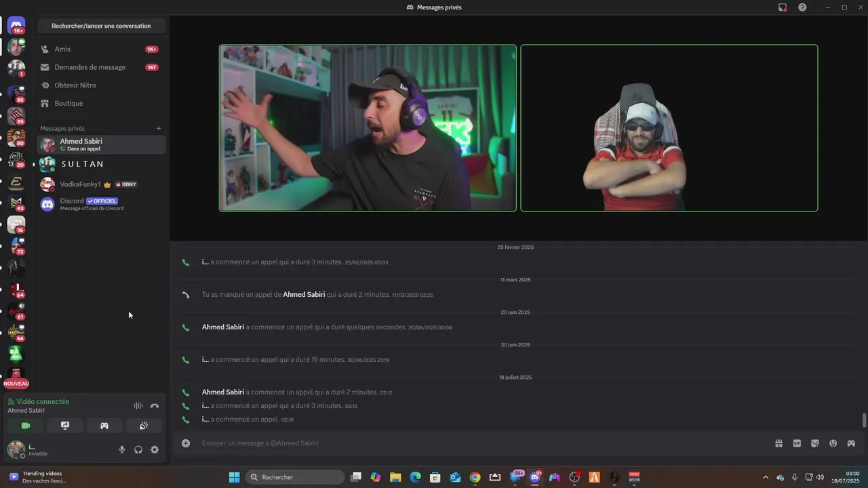Click the Vidéo connectée status label
The width and height of the screenshot is (868, 488).
point(43,402)
